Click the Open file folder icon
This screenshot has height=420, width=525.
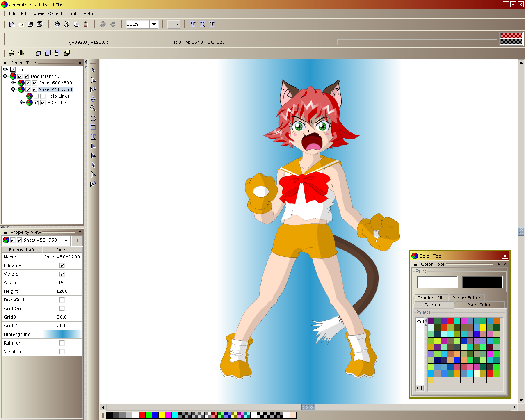coord(21,24)
